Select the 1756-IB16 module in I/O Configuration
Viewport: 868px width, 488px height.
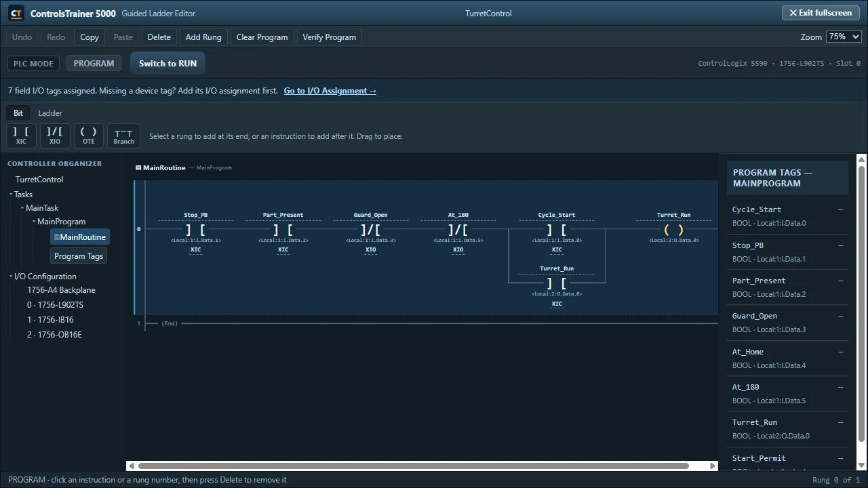click(50, 320)
